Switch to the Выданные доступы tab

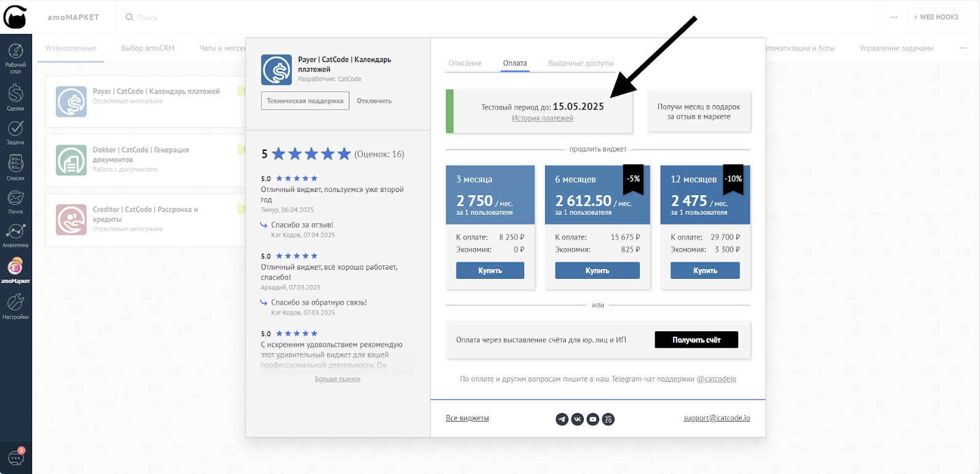[x=581, y=63]
